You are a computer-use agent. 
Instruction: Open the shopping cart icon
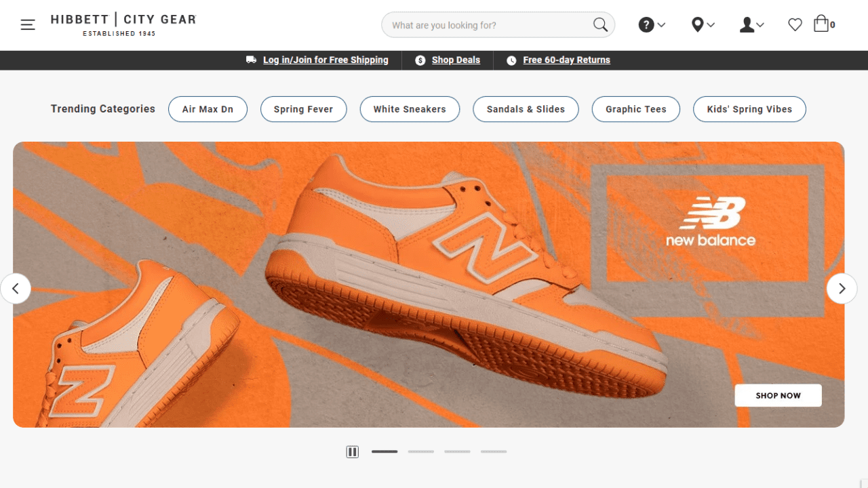(822, 24)
